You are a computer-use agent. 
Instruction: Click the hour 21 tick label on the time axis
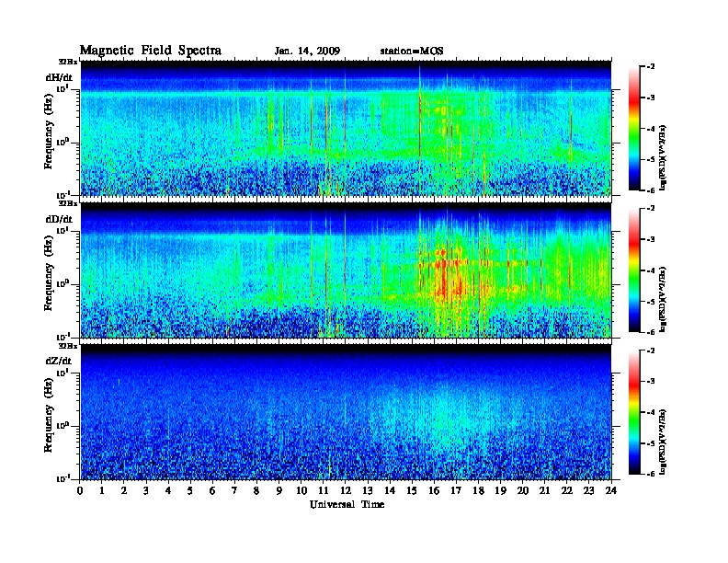click(x=544, y=491)
